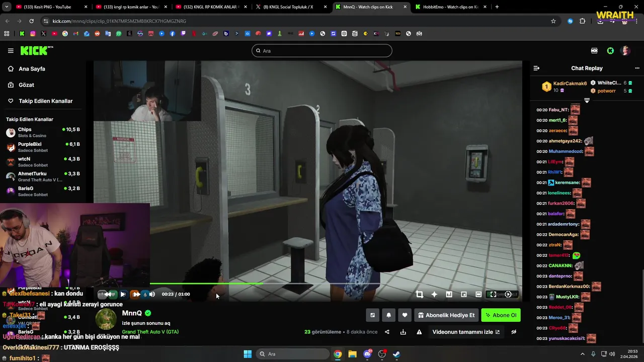This screenshot has width=644, height=362.
Task: Click Videonun tamamını izle
Action: click(466, 332)
